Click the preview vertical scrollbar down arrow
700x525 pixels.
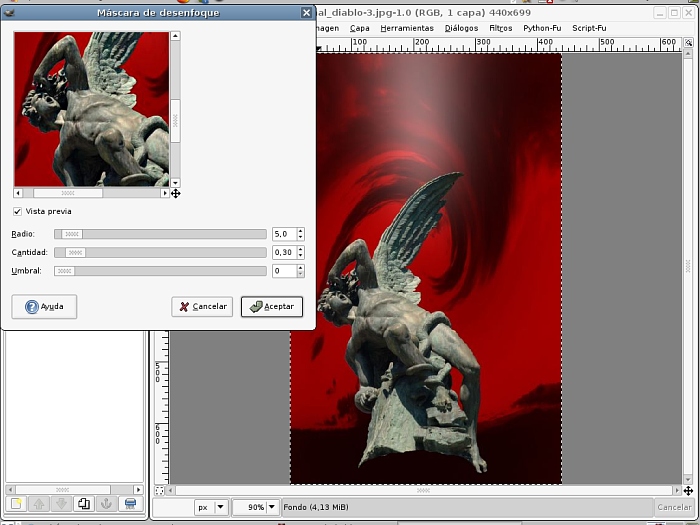[175, 183]
